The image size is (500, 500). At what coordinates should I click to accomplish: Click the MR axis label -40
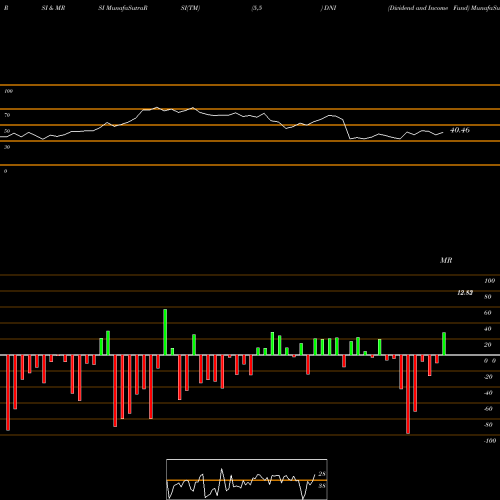tap(488, 393)
